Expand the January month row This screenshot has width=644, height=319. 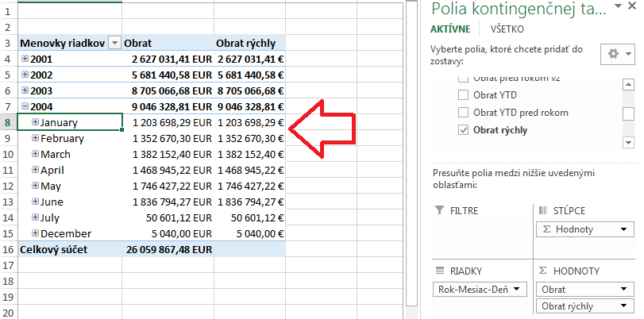[35, 122]
